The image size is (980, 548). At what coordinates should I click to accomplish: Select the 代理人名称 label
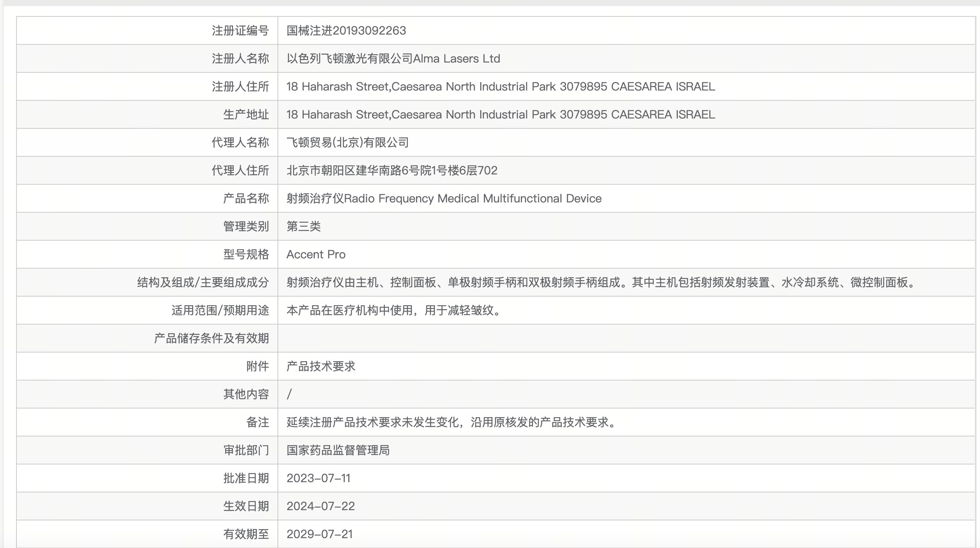click(x=240, y=142)
